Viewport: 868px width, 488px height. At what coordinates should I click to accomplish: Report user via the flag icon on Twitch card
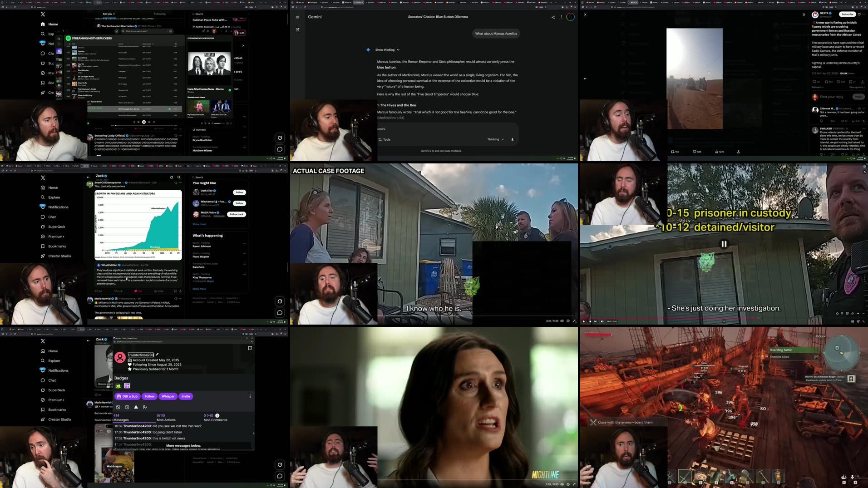(250, 348)
